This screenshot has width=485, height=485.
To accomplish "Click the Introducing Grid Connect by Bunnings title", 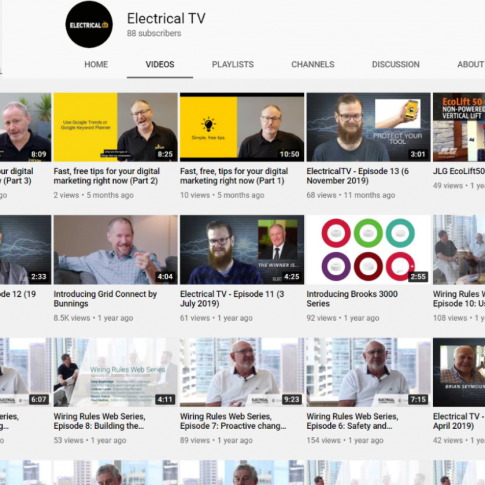I will point(105,299).
